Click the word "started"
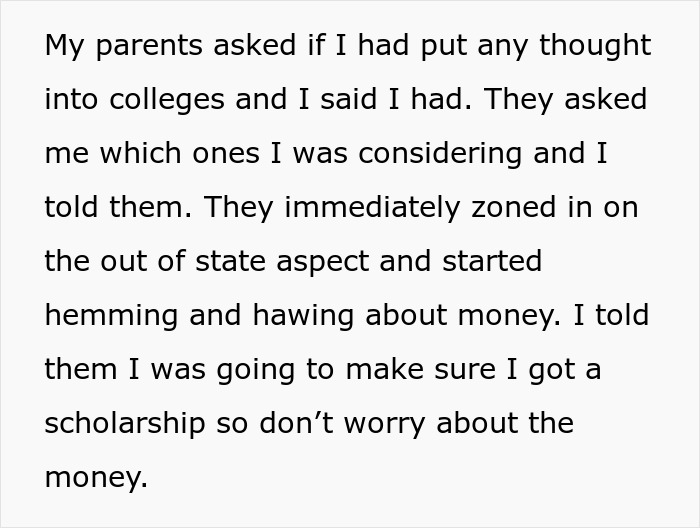This screenshot has height=528, width=700. (x=492, y=261)
